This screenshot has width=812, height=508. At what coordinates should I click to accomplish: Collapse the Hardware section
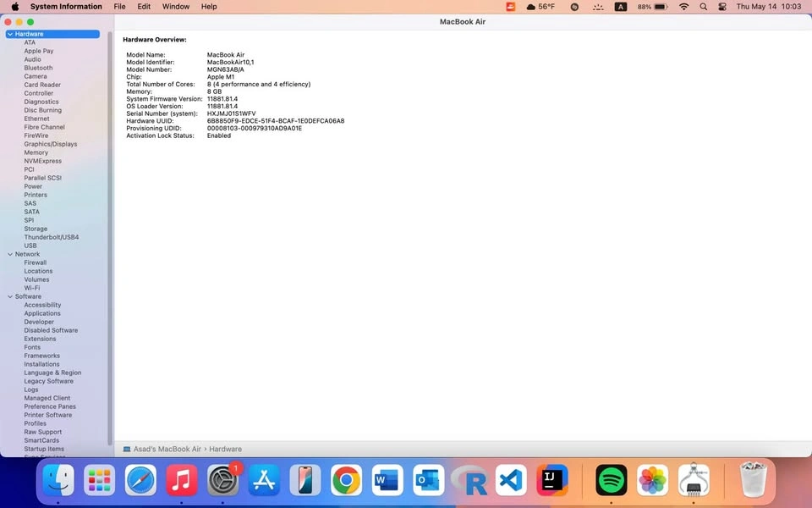tap(10, 34)
